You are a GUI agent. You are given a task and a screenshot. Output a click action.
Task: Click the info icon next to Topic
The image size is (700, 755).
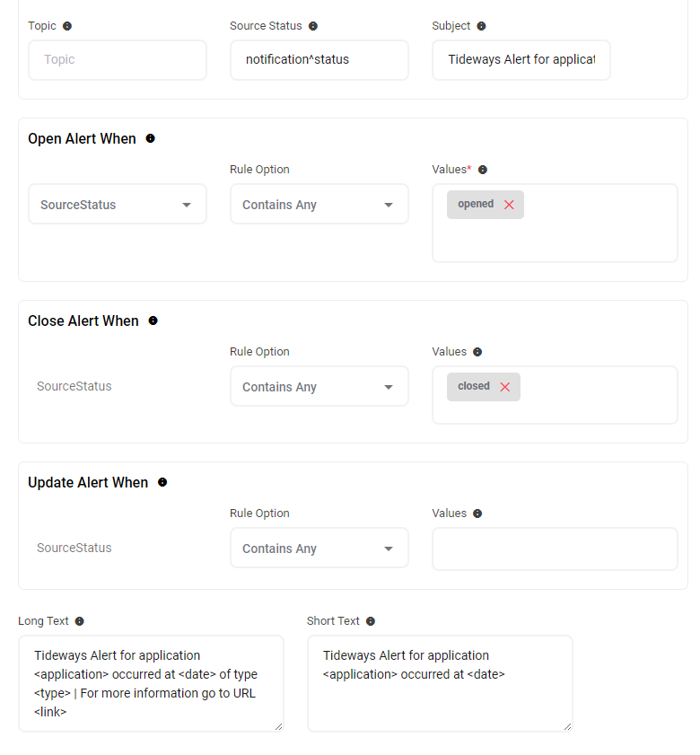pyautogui.click(x=67, y=26)
